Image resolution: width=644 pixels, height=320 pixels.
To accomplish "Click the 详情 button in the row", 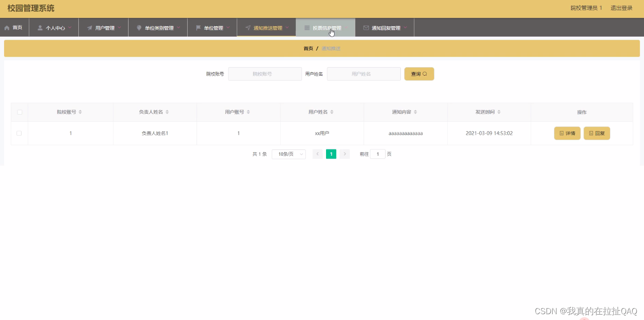I will [567, 133].
